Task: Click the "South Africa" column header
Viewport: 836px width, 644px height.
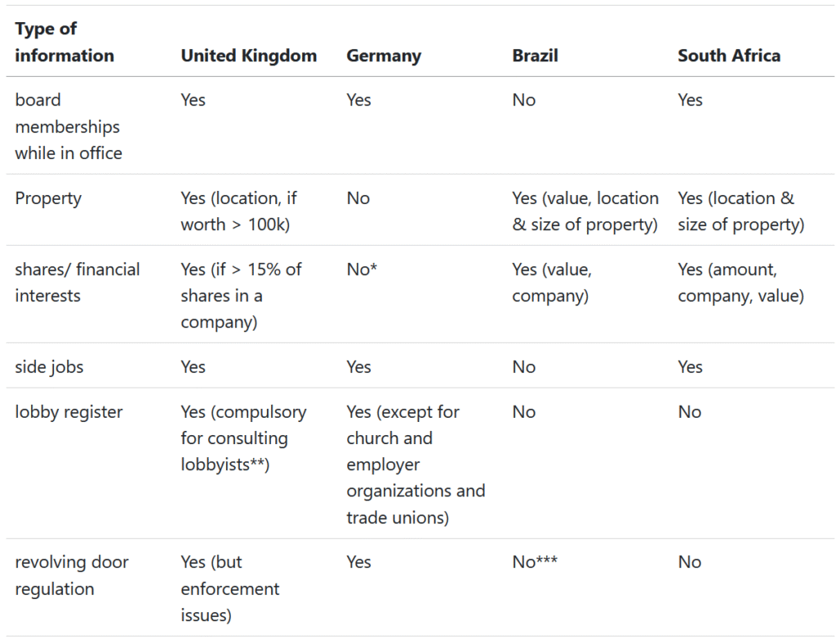Action: tap(728, 56)
